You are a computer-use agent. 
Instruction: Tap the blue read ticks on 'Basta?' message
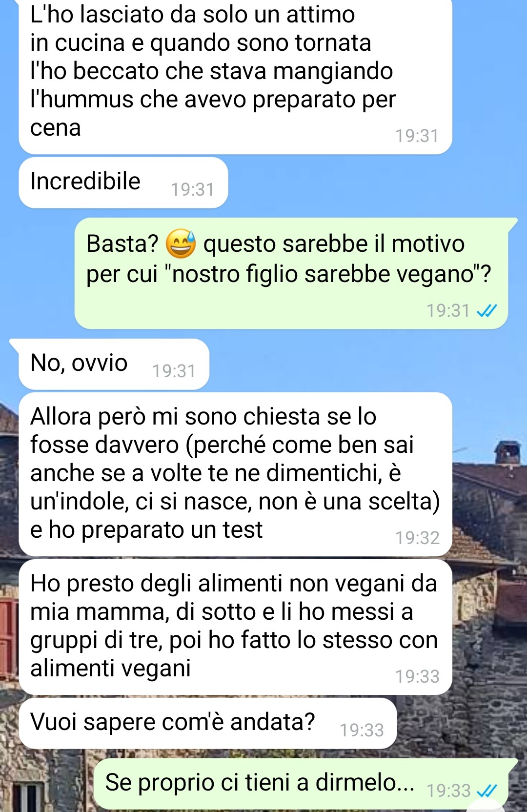tap(486, 310)
